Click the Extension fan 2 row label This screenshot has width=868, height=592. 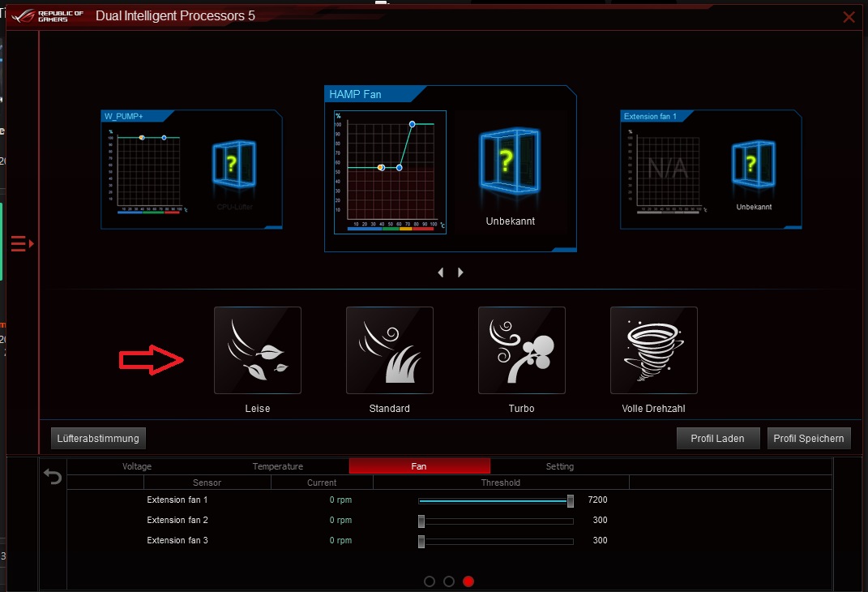click(x=177, y=520)
